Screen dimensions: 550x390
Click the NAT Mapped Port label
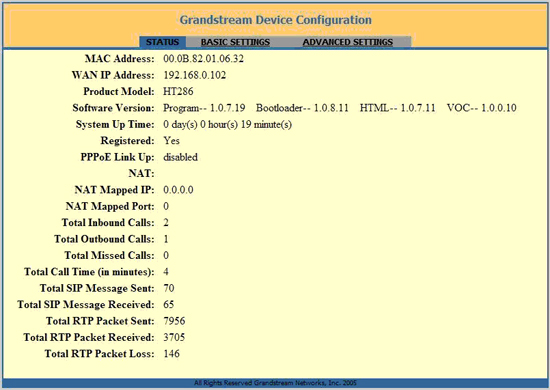110,207
